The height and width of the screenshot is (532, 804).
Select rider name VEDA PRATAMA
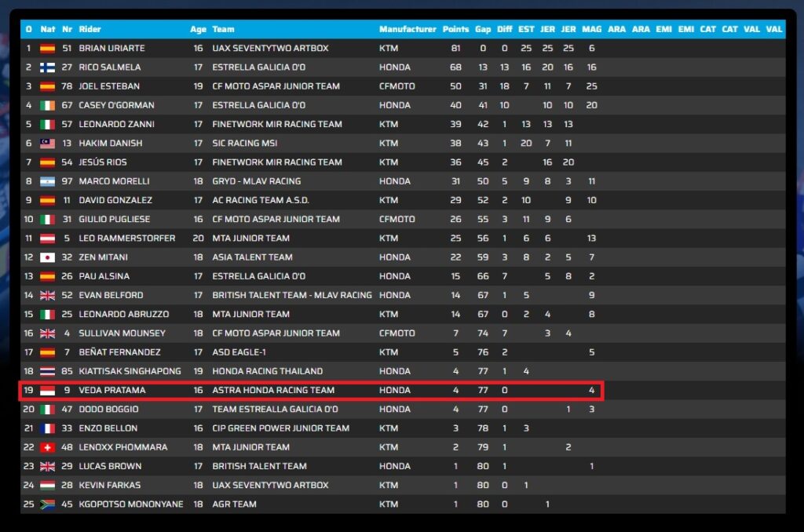click(x=112, y=390)
